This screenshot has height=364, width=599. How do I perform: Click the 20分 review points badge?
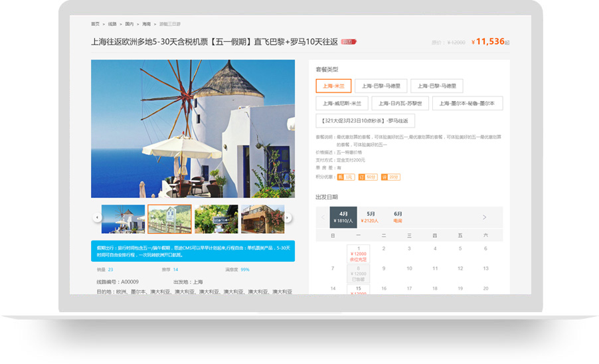click(390, 177)
